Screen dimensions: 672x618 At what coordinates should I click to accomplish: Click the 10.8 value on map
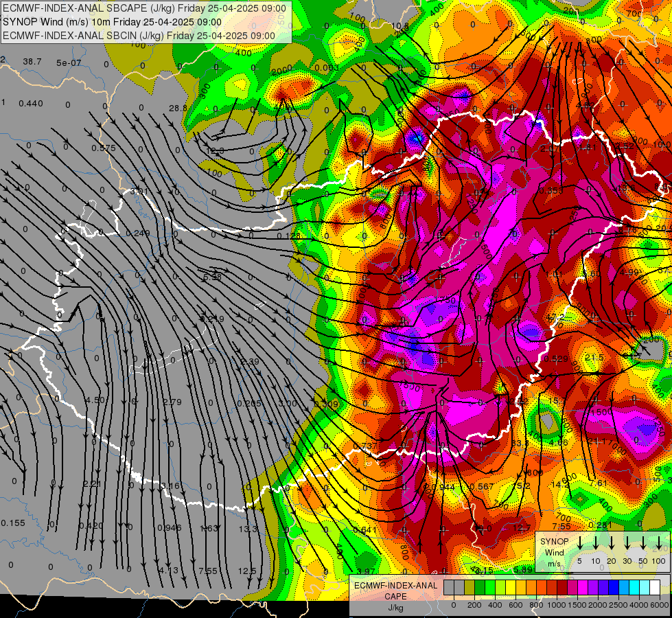point(400,26)
